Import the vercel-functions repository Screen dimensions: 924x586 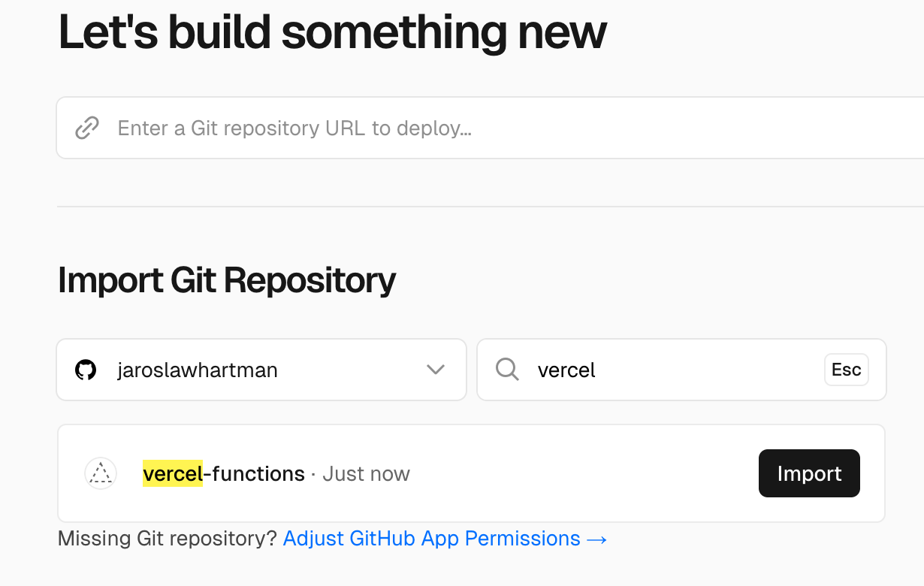pyautogui.click(x=809, y=473)
